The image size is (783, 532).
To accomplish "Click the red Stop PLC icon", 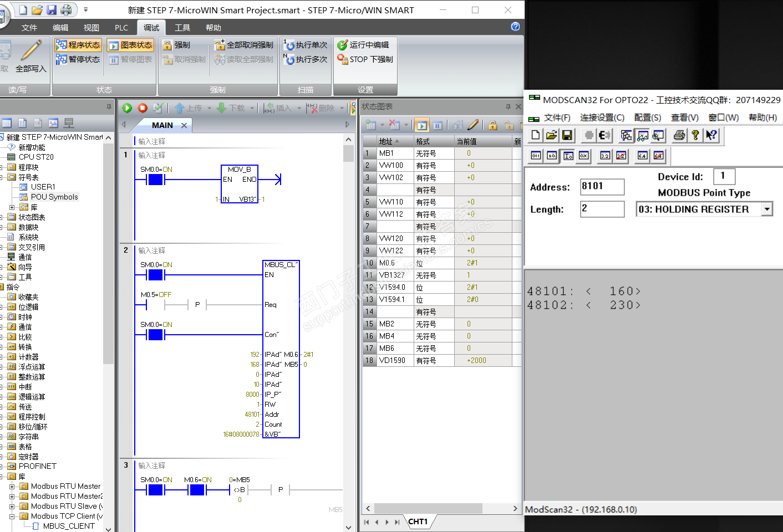I will pyautogui.click(x=143, y=108).
